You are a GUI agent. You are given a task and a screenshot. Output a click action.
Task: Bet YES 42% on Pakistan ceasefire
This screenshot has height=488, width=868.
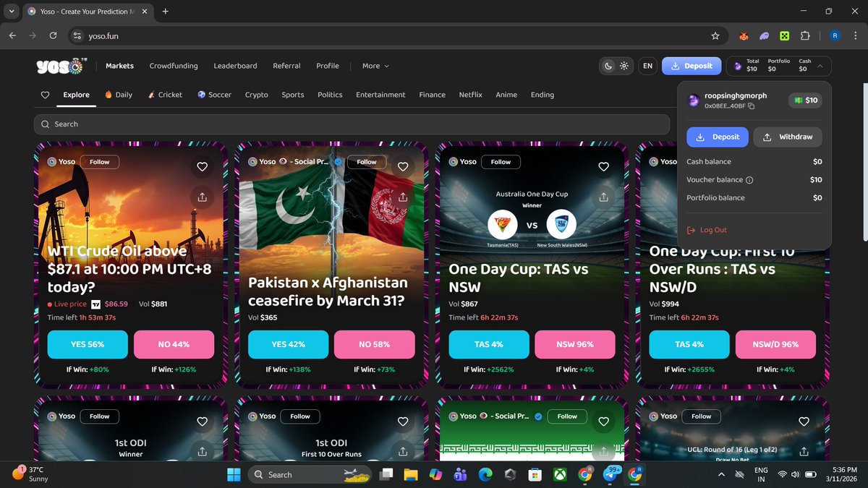pos(288,344)
